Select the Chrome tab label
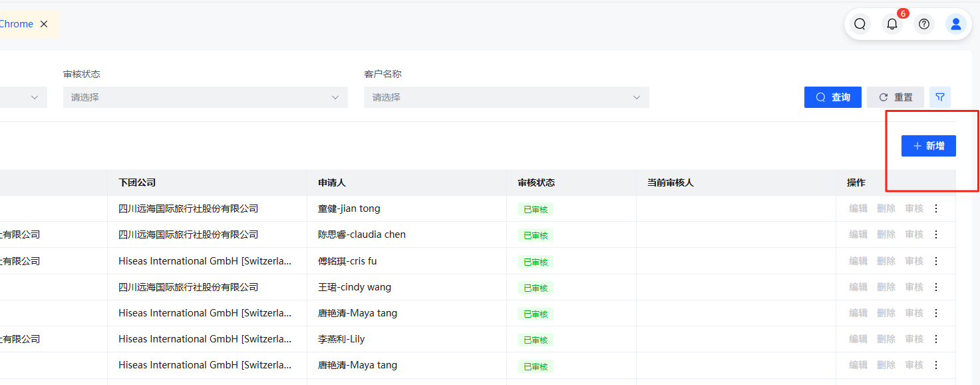This screenshot has width=980, height=385. pyautogui.click(x=16, y=24)
